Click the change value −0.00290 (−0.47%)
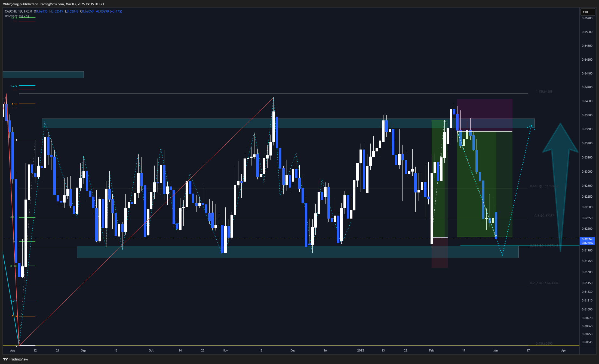 (x=109, y=11)
